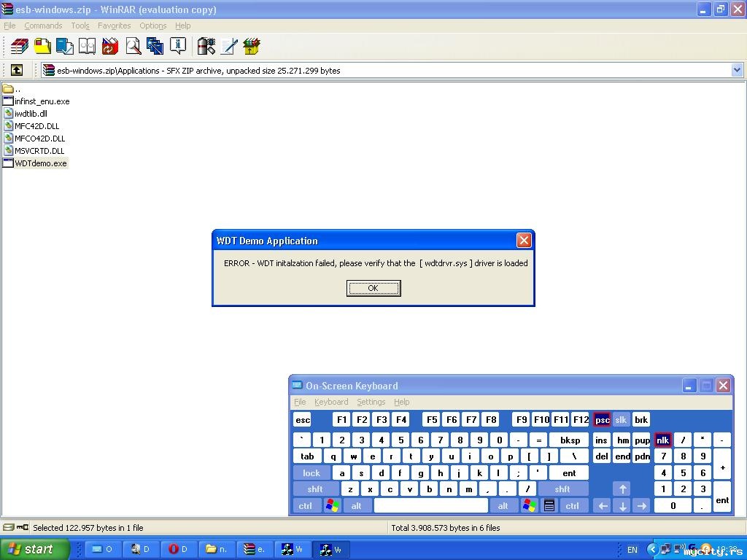The image size is (747, 560).
Task: Click the right arrow key on On-Screen Keyboard
Action: [x=642, y=506]
